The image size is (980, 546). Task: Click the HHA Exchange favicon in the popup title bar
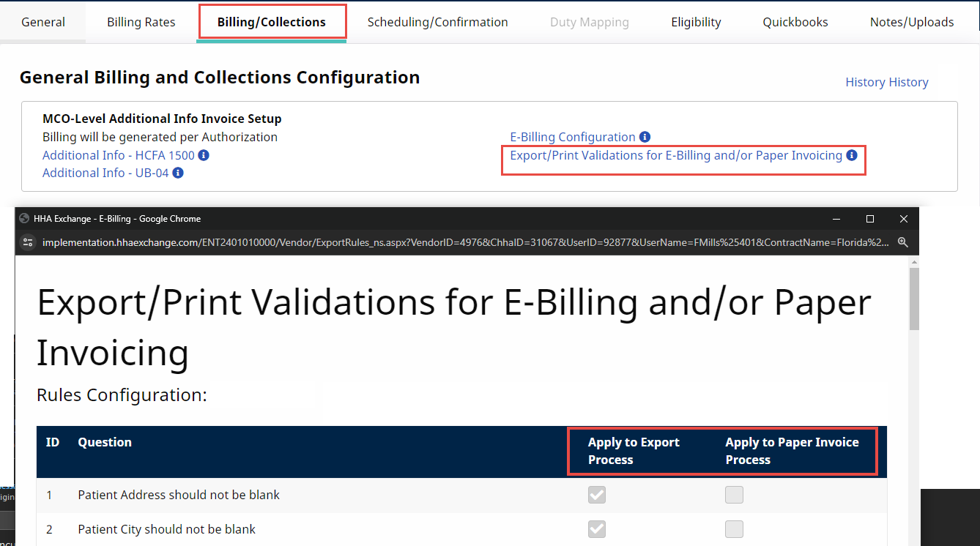pos(23,218)
